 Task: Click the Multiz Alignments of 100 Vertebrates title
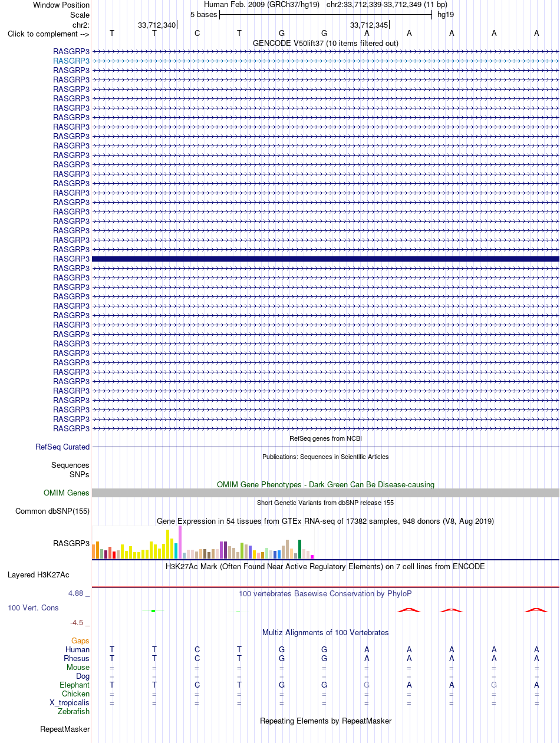(x=325, y=632)
